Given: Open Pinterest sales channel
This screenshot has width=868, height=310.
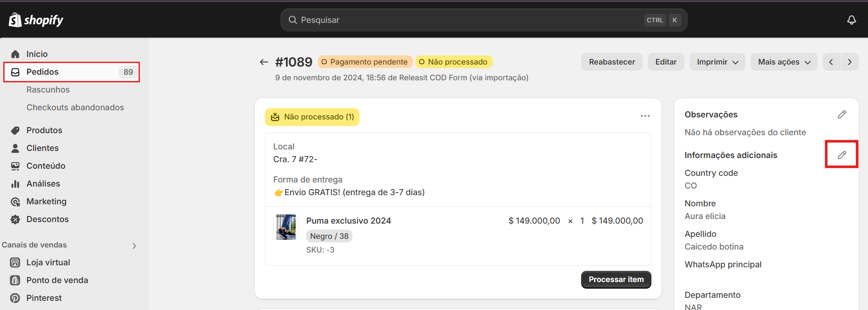Looking at the screenshot, I should tap(44, 298).
